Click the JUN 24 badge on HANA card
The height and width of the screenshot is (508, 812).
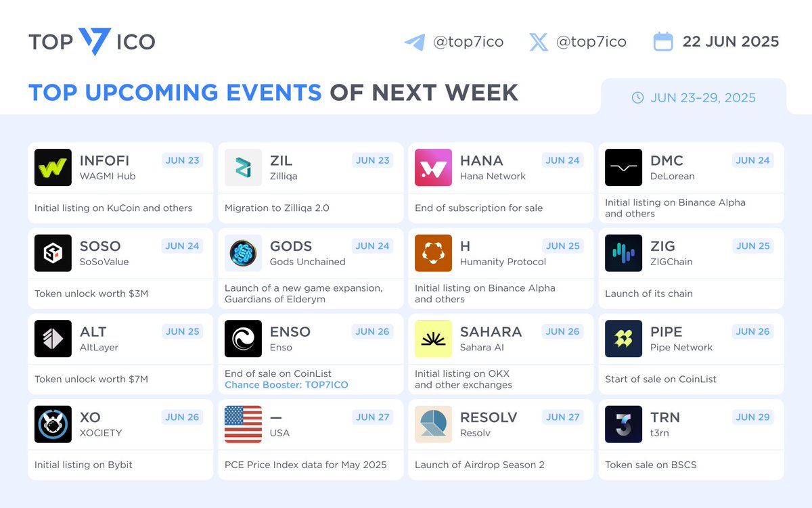[x=563, y=160]
